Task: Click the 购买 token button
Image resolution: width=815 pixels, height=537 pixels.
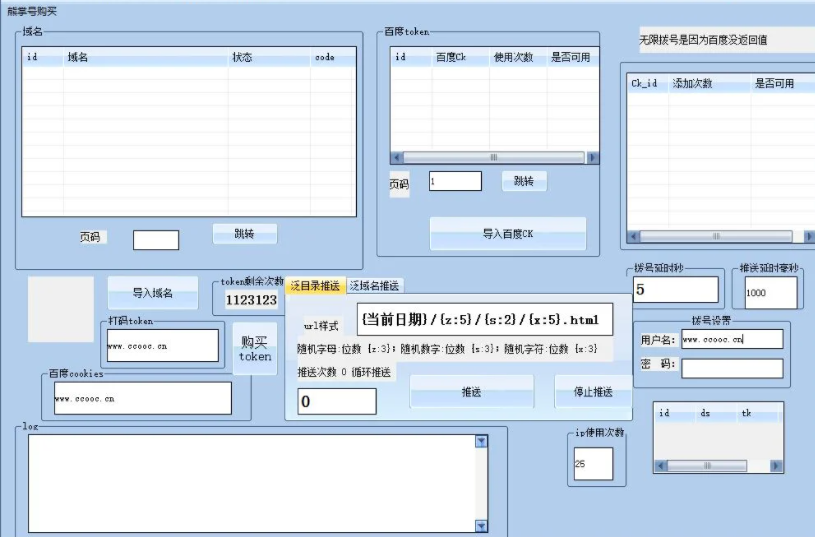Action: pos(255,349)
